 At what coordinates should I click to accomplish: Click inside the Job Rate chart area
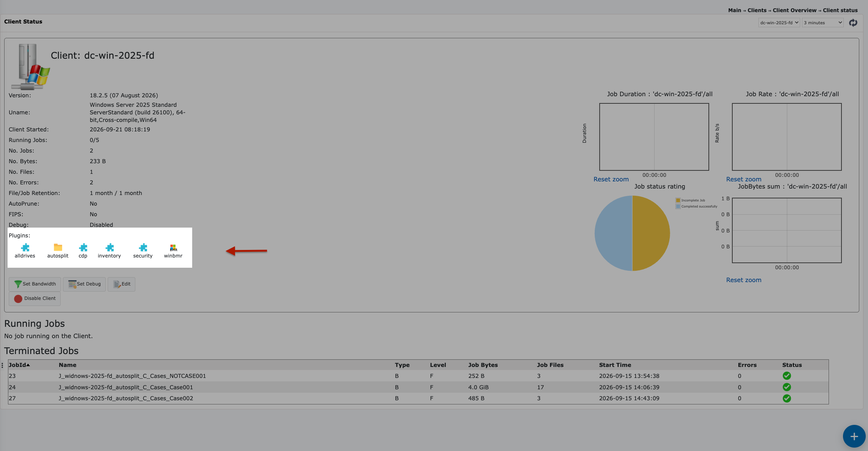pos(787,137)
